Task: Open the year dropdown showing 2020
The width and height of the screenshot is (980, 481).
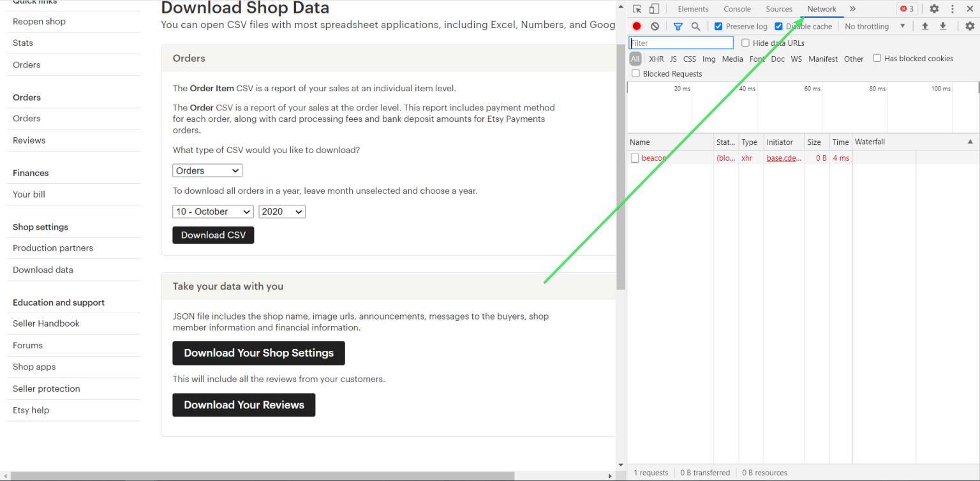Action: click(281, 211)
